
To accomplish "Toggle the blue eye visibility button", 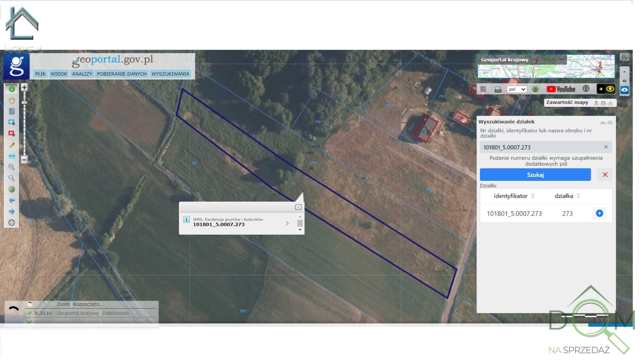I will coord(624,90).
